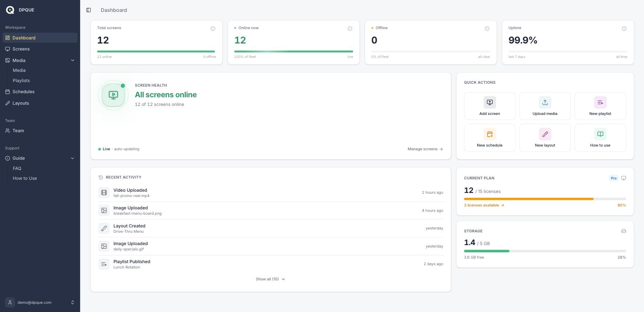This screenshot has height=312, width=644.
Task: Expand Show all (10) recent activity
Action: pyautogui.click(x=270, y=279)
